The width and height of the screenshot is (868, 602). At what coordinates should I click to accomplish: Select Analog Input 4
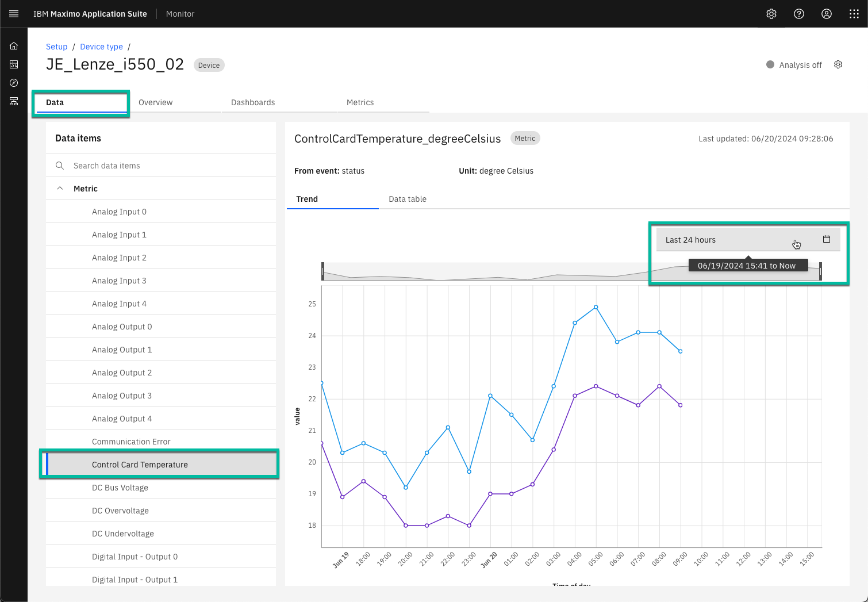pyautogui.click(x=161, y=304)
